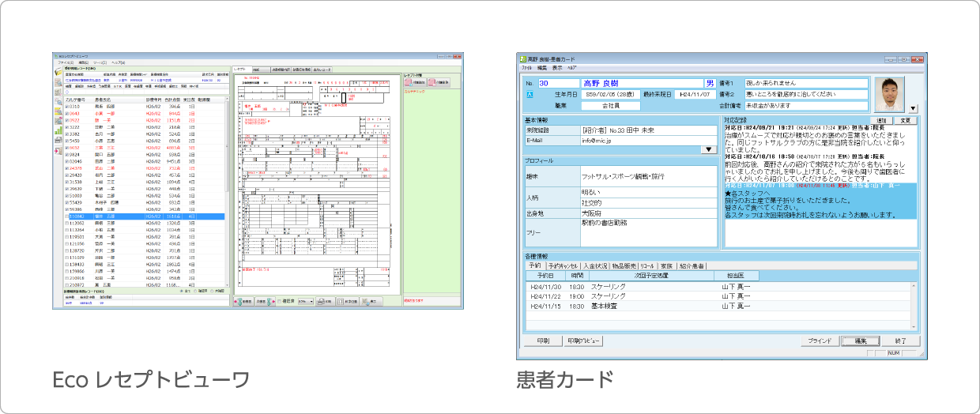Select appointment row H24/11/30 スケーリング
Viewport: 980px width, 414px height.
[717, 286]
